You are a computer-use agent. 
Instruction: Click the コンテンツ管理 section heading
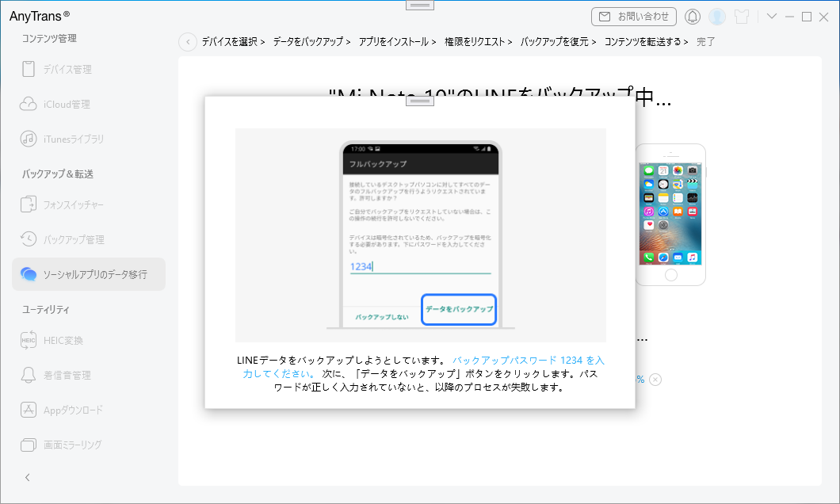coord(49,39)
